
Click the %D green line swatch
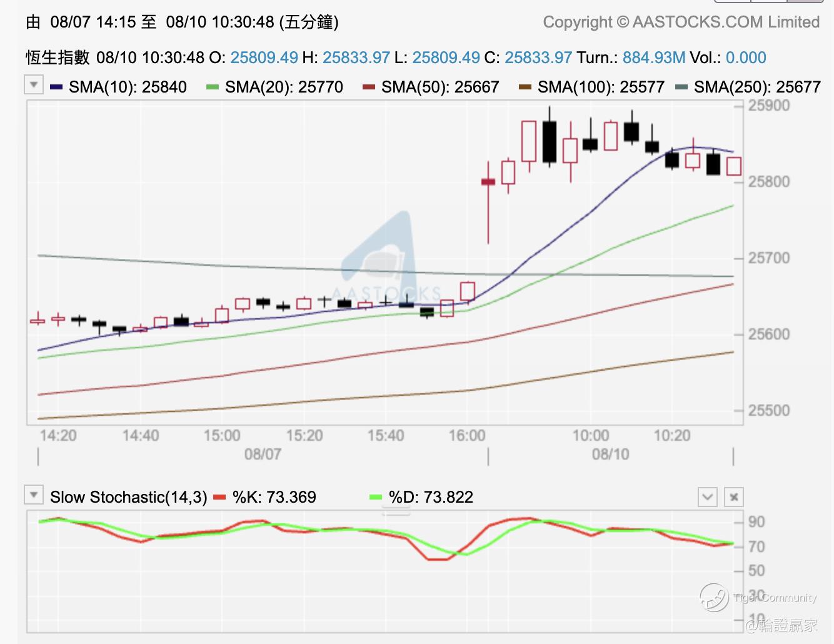(376, 498)
